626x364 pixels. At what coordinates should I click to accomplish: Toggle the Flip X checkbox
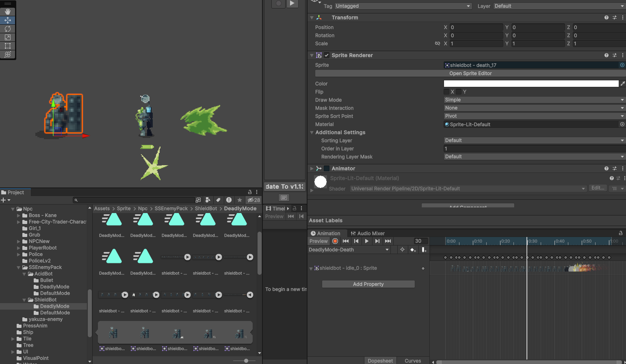point(446,92)
